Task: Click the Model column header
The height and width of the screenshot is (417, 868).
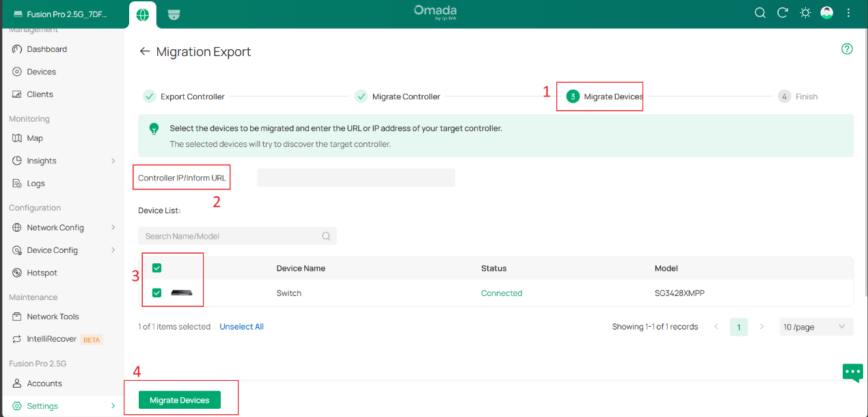Action: [x=666, y=268]
